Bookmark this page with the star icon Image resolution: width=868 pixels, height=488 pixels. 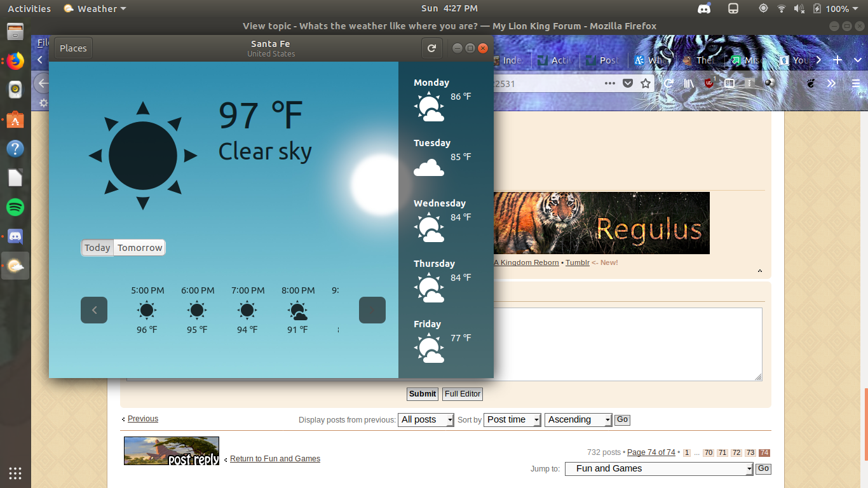646,83
